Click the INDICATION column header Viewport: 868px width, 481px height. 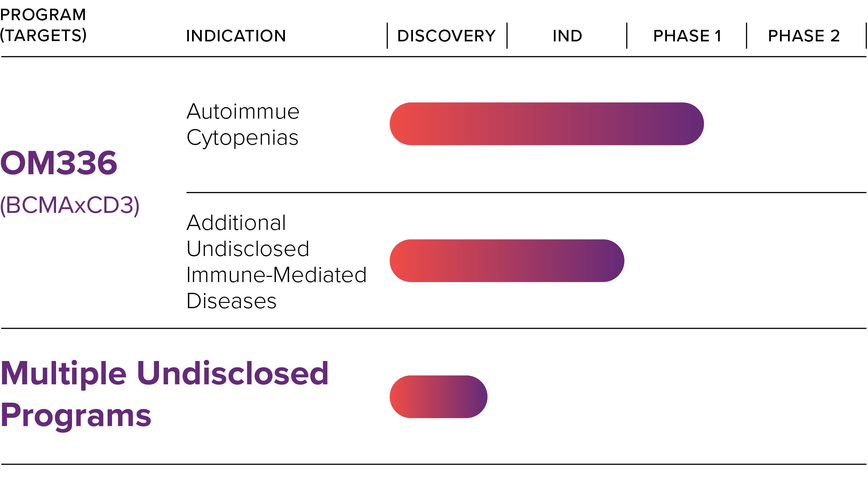[236, 36]
